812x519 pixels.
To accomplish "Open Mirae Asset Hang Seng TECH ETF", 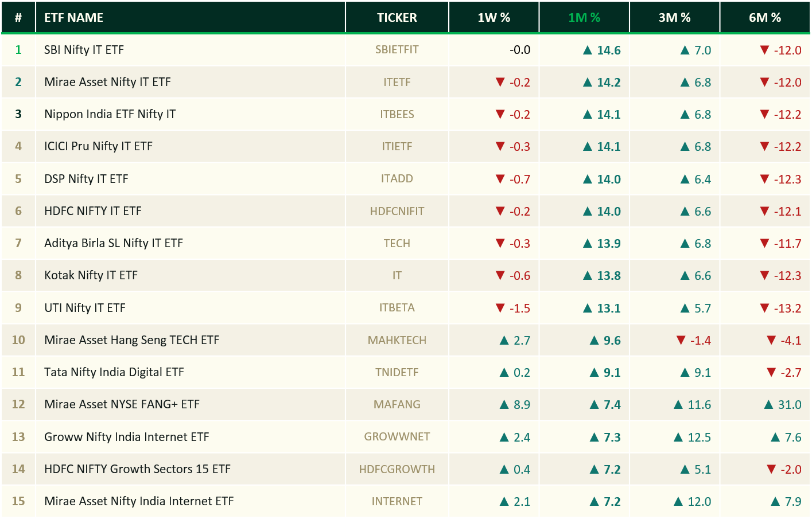I will click(x=132, y=340).
